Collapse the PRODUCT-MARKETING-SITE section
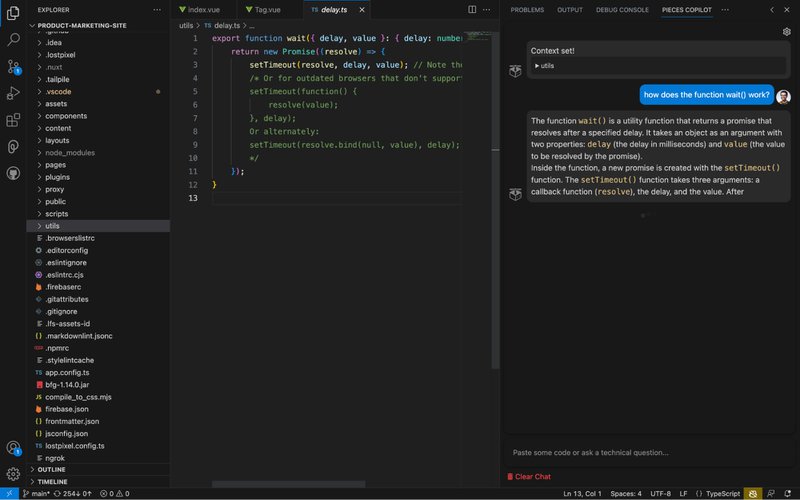Screen dimensions: 800x500 tap(82, 25)
